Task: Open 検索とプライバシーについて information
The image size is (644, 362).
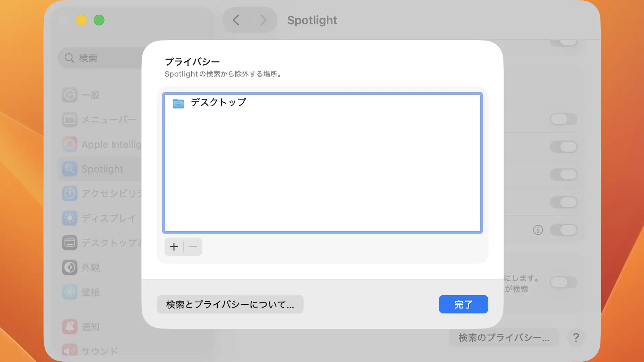Action: pyautogui.click(x=230, y=304)
